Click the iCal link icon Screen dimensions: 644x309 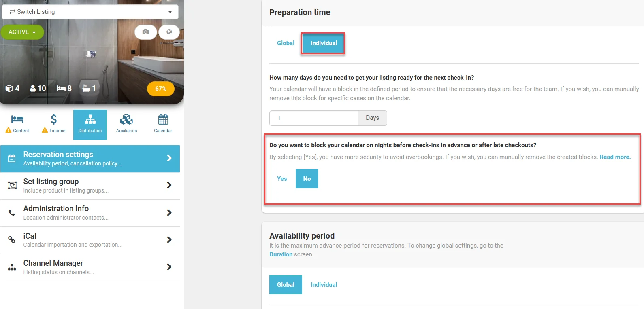(x=12, y=240)
